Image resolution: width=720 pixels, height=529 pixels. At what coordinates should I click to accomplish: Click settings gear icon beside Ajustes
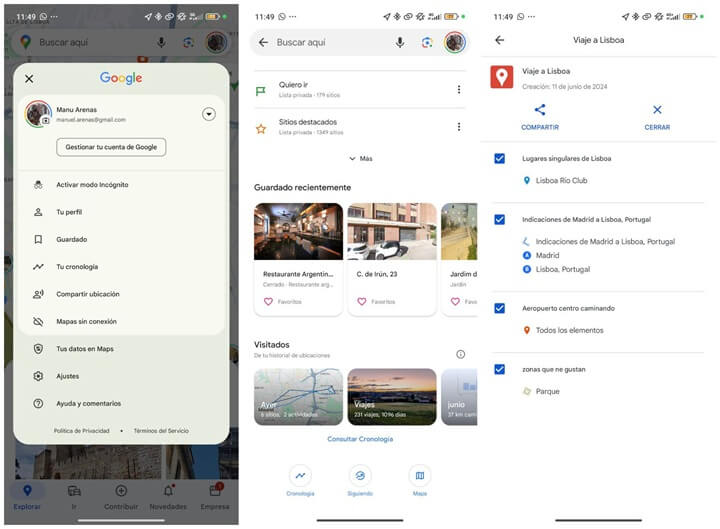point(38,376)
